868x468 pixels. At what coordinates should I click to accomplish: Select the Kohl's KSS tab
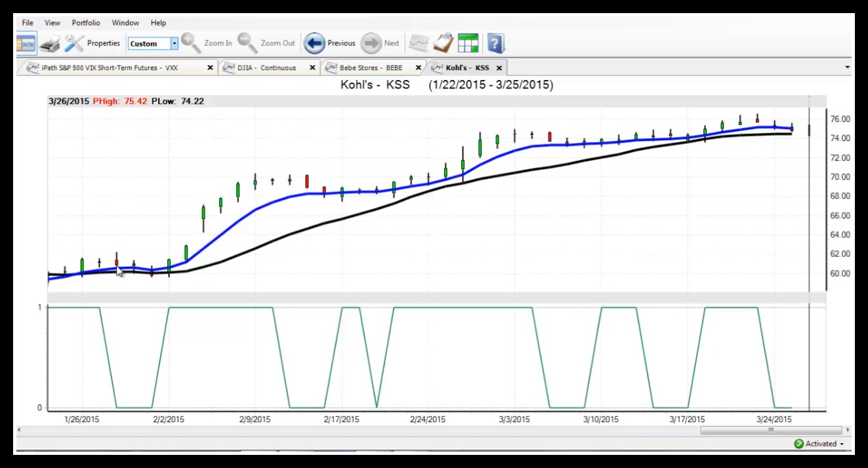[x=466, y=68]
